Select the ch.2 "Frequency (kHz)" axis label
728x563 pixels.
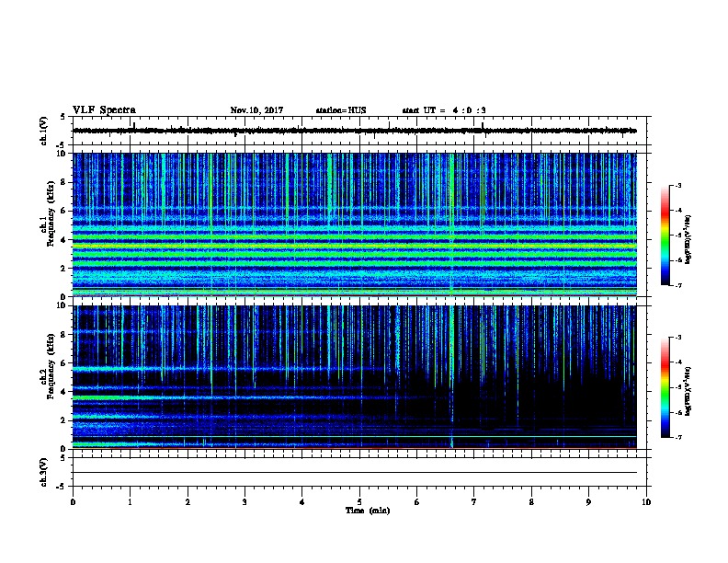pyautogui.click(x=51, y=366)
